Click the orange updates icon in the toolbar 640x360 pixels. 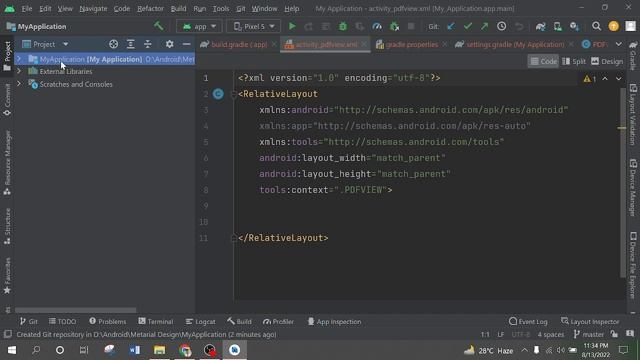[613, 27]
